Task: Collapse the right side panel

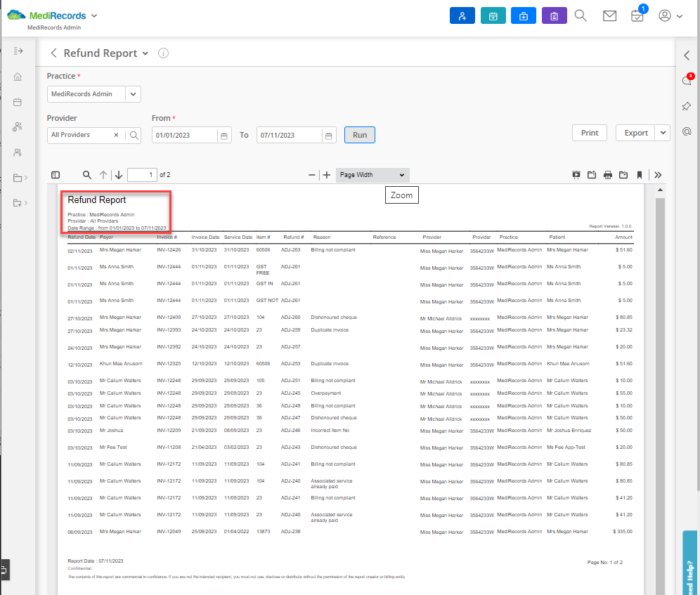Action: tap(687, 55)
